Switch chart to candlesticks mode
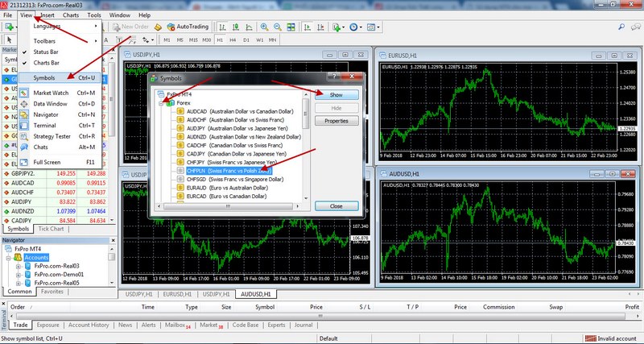Viewport: 644px width, 344px height. coord(236,27)
